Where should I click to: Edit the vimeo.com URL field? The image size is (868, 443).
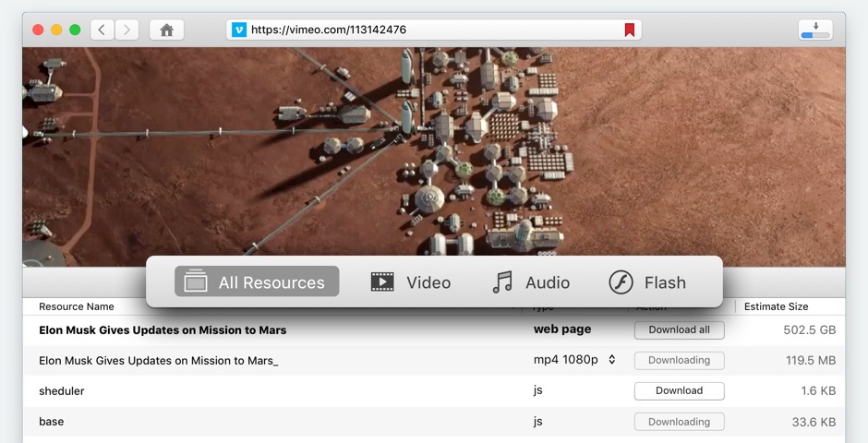pos(433,30)
